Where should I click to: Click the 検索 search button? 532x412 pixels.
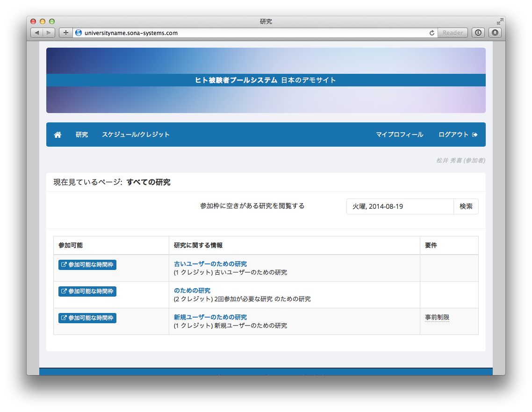(466, 206)
